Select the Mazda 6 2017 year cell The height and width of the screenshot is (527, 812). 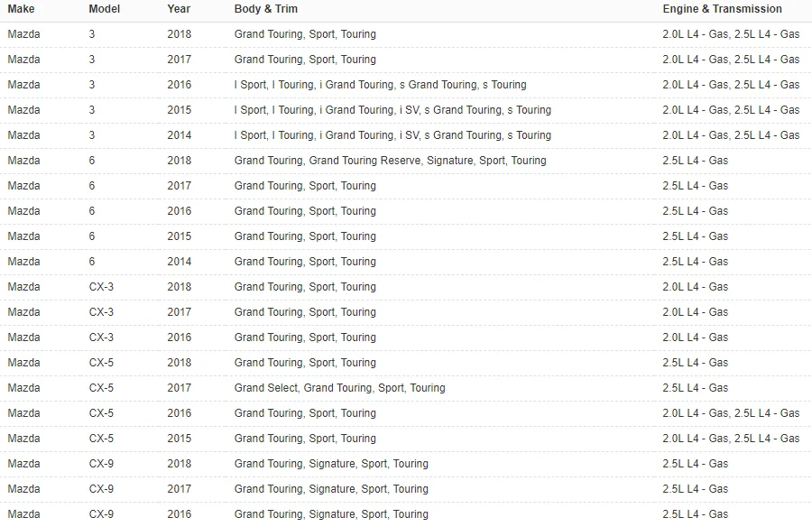180,186
